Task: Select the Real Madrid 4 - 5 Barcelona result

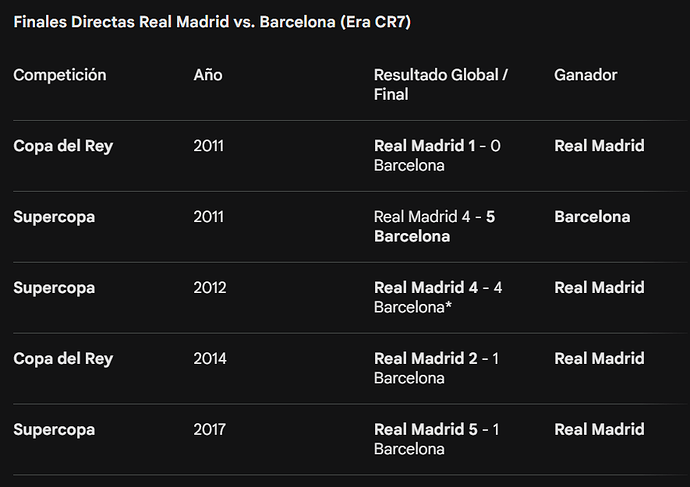Action: coord(438,226)
